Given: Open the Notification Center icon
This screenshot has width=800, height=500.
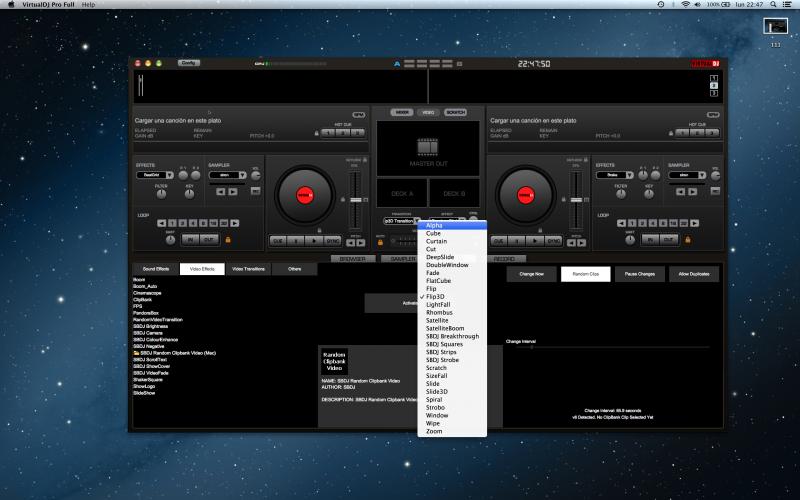Looking at the screenshot, I should 787,5.
